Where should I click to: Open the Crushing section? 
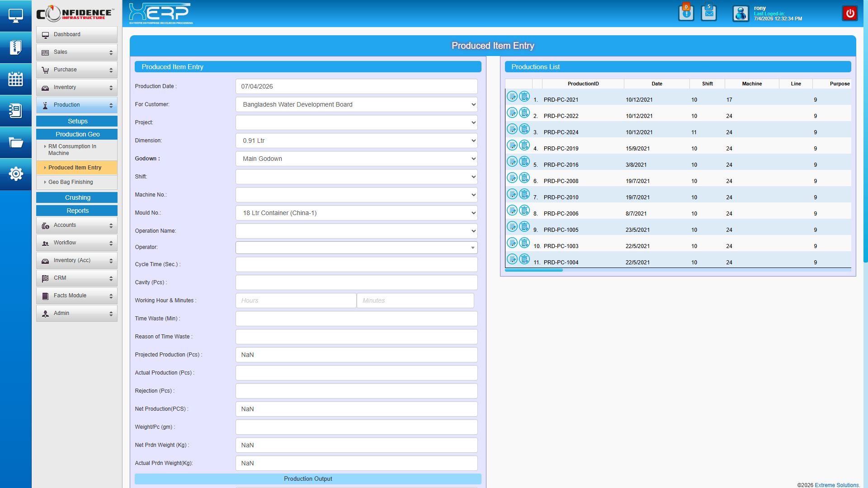click(76, 197)
